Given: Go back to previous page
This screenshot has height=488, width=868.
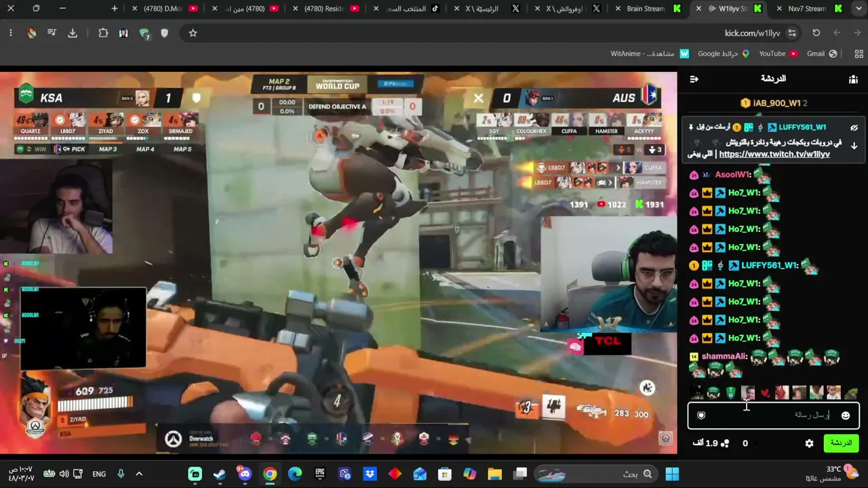Looking at the screenshot, I should click(857, 33).
